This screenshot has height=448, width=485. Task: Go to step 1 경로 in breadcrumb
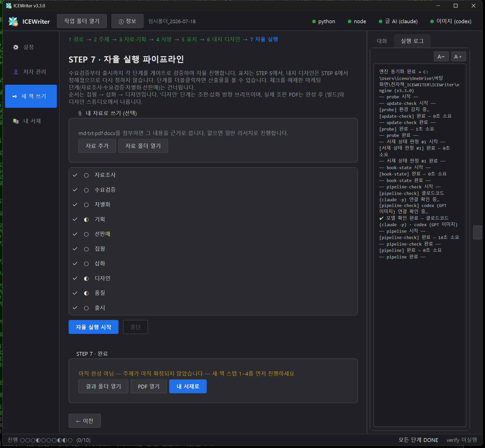[x=76, y=39]
